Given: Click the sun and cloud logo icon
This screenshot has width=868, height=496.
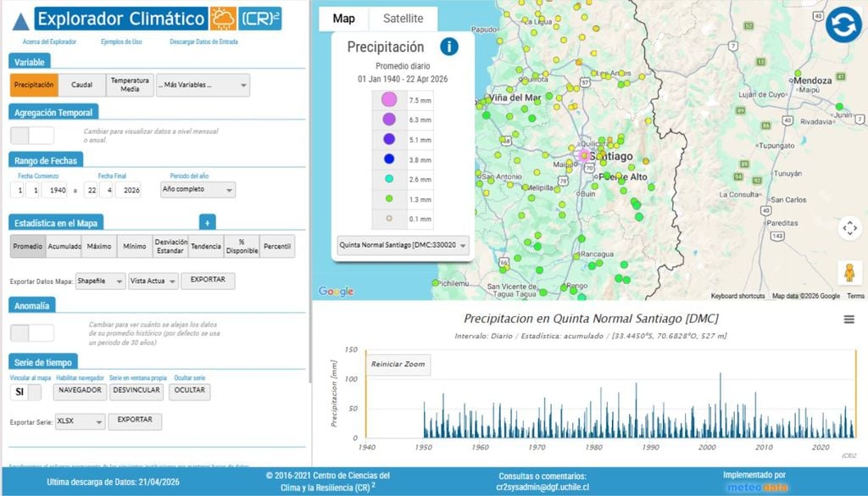Looking at the screenshot, I should pos(224,19).
